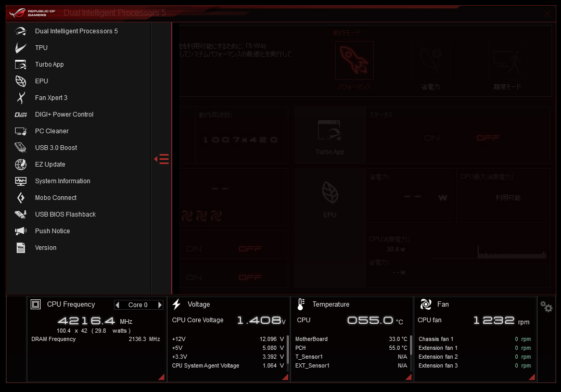Turn Turbo App status OFF

pos(488,138)
